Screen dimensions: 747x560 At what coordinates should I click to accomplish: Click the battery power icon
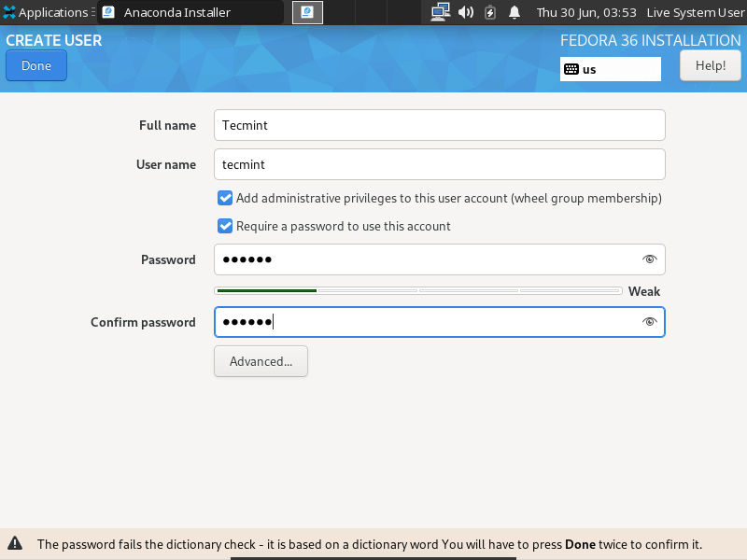[489, 12]
